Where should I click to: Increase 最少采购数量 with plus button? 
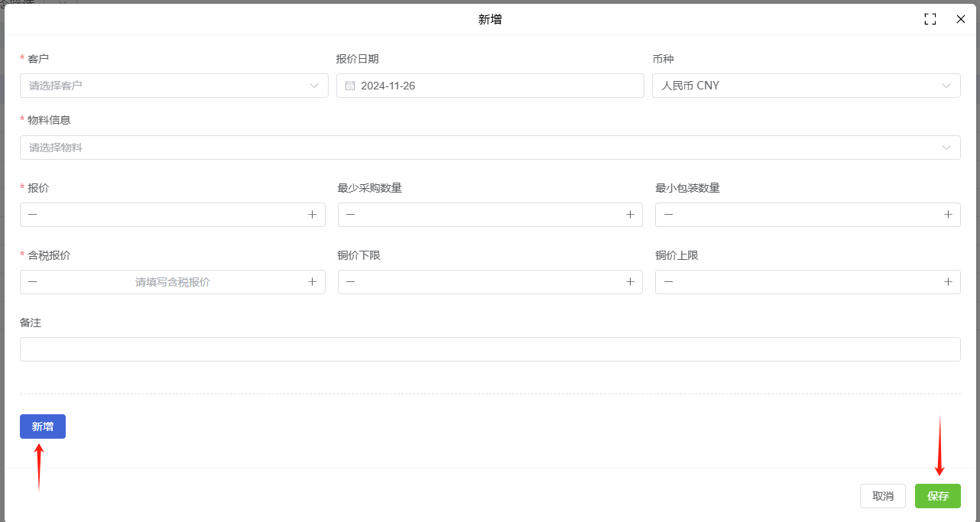click(630, 215)
